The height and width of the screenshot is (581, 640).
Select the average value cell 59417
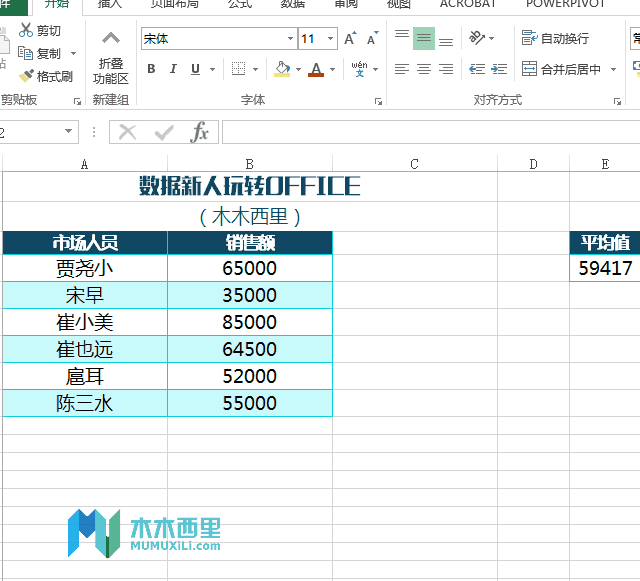[x=605, y=268]
